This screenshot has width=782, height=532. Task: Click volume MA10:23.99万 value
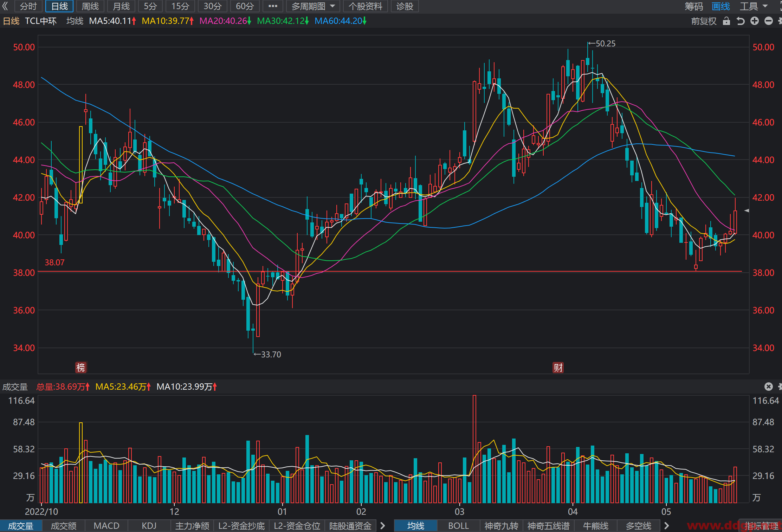click(187, 387)
